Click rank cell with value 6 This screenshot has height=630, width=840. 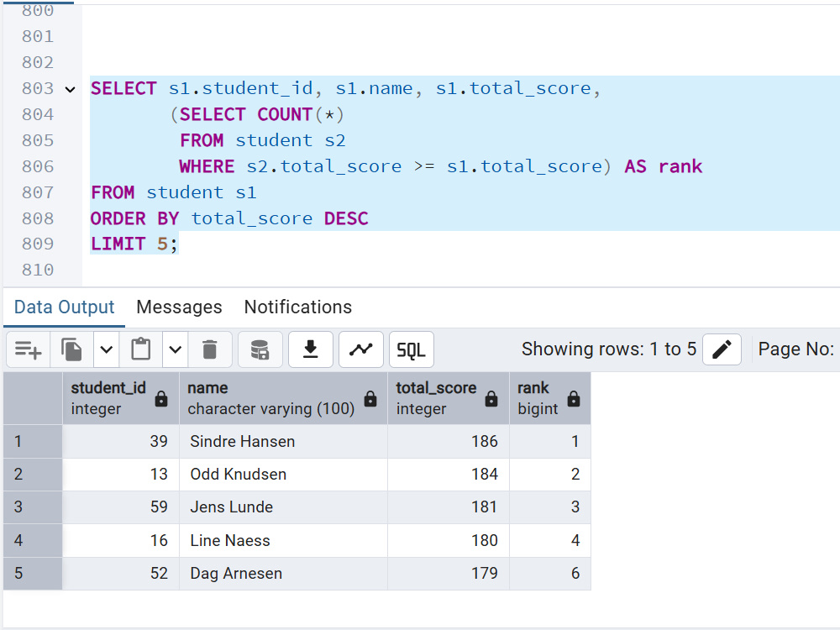pos(550,573)
